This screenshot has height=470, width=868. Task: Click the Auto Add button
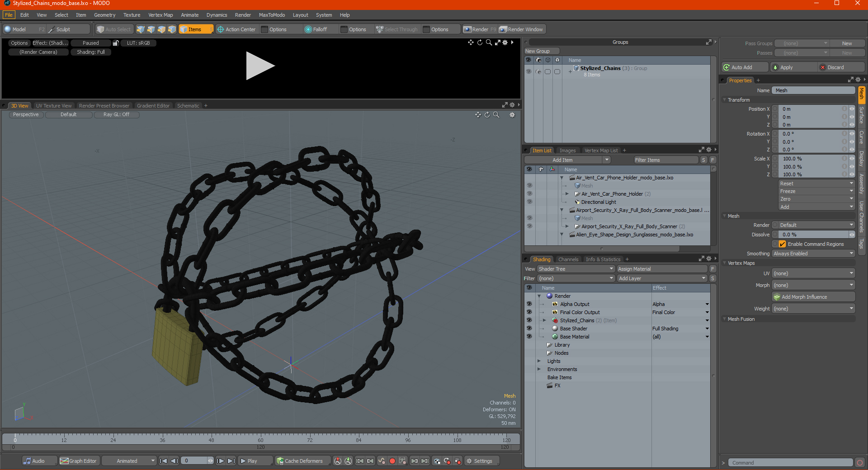745,67
